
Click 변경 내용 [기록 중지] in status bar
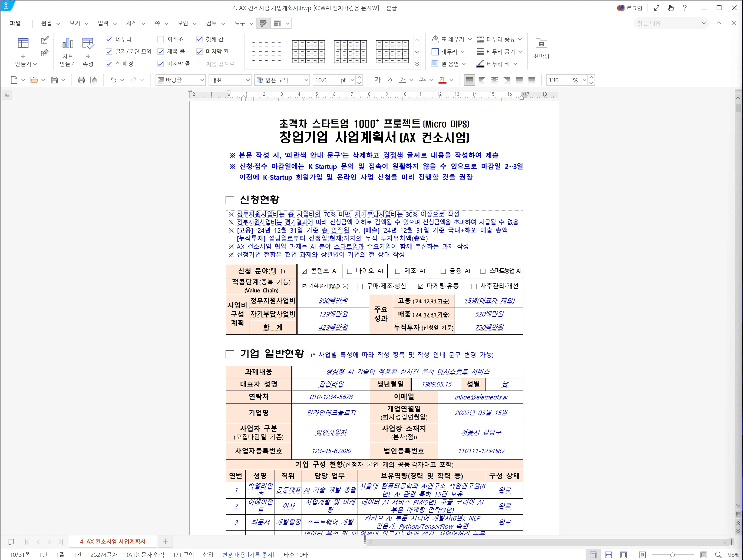pos(248,555)
